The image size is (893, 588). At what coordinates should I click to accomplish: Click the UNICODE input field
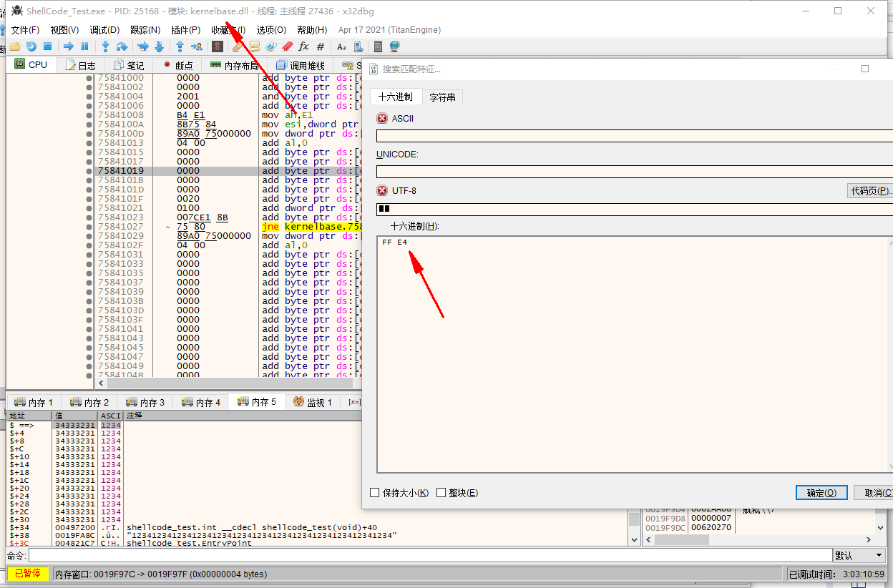click(x=635, y=172)
